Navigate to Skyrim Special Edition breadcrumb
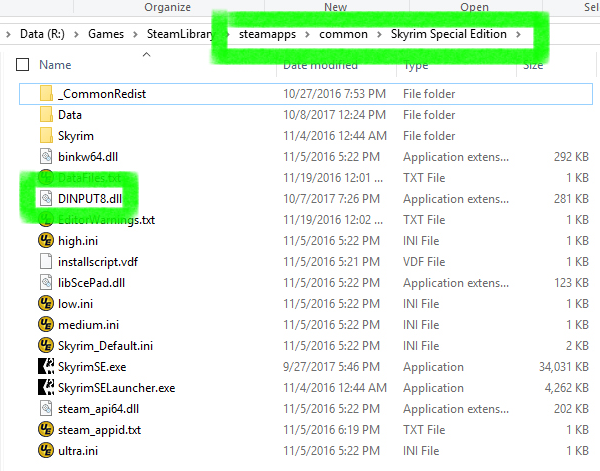This screenshot has height=471, width=600. (449, 34)
